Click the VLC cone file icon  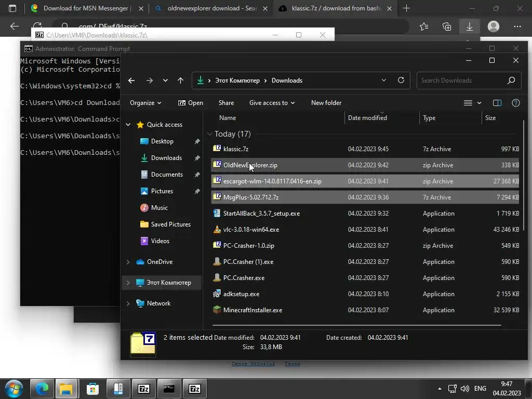pos(217,229)
